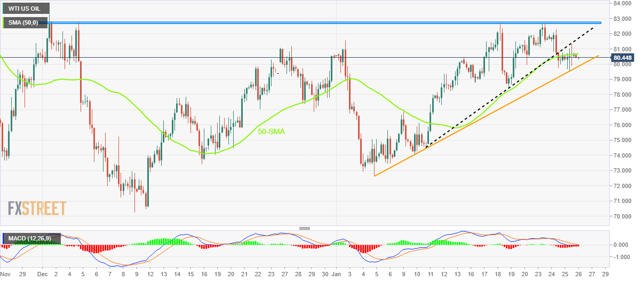Click the Nov label on time axis
Screen dimensions: 644x281
[5, 274]
